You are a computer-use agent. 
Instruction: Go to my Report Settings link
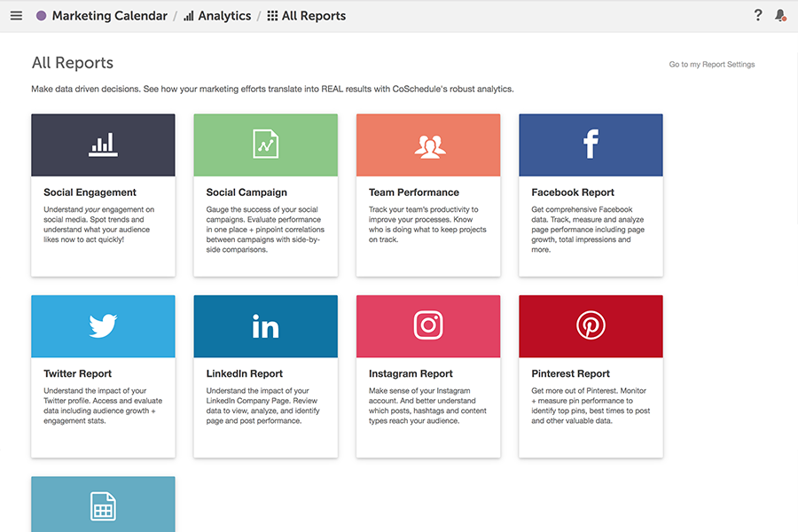[711, 64]
